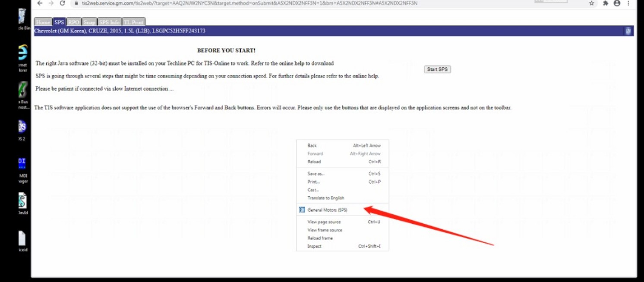Choose Translate to English in the context menu
644x282 pixels.
pos(343,198)
